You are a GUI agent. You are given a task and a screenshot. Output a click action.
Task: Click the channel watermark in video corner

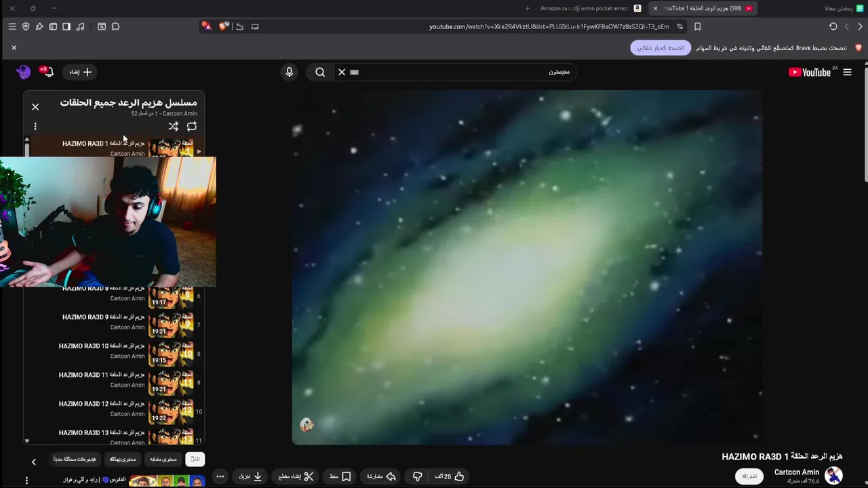pos(307,425)
